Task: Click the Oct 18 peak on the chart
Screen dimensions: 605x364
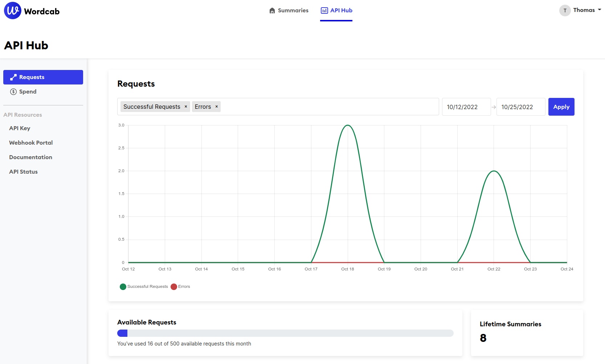Action: pos(348,125)
